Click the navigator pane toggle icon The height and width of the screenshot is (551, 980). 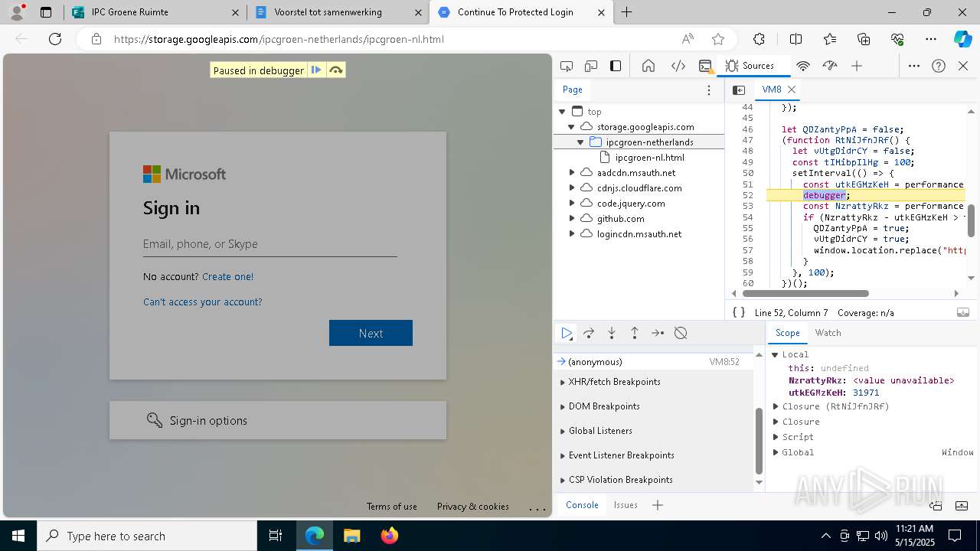pos(739,90)
